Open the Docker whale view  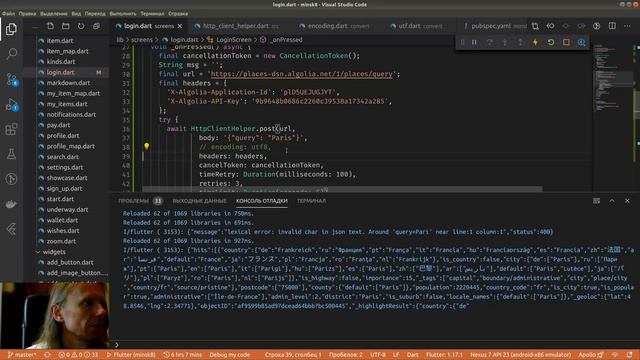pyautogui.click(x=11, y=204)
